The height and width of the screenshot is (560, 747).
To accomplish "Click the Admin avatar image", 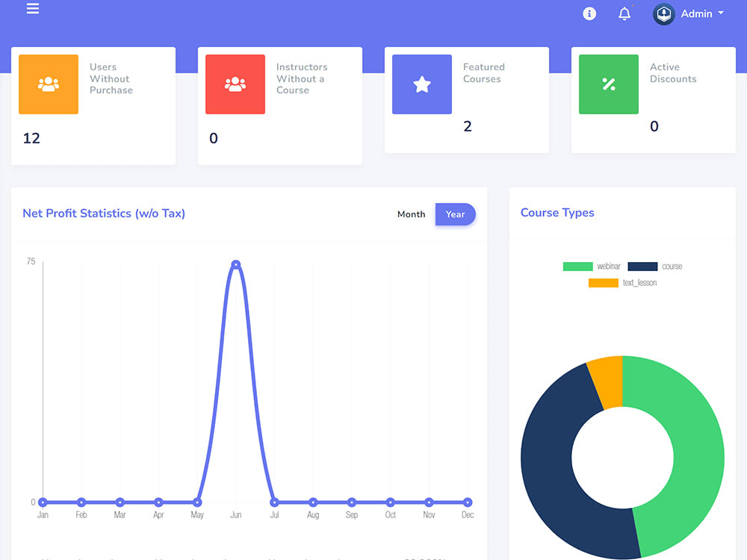I will pyautogui.click(x=663, y=14).
